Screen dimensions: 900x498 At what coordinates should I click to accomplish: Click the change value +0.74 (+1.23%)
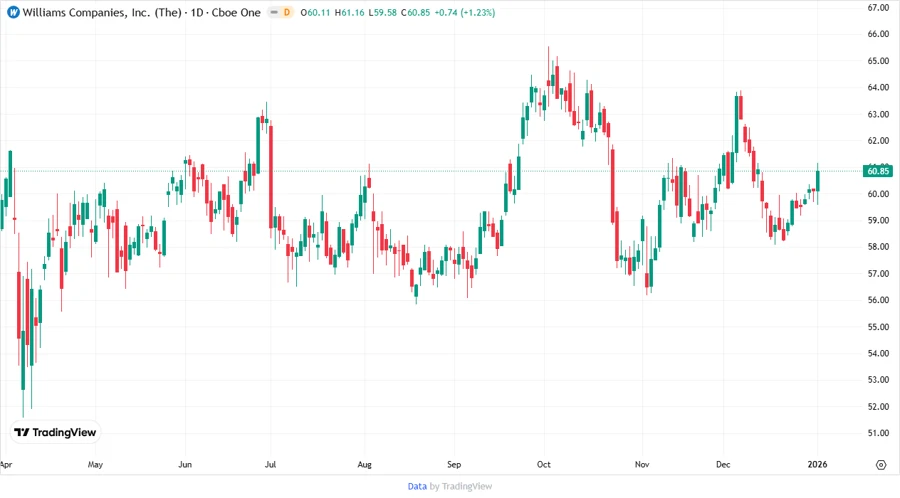click(x=465, y=13)
